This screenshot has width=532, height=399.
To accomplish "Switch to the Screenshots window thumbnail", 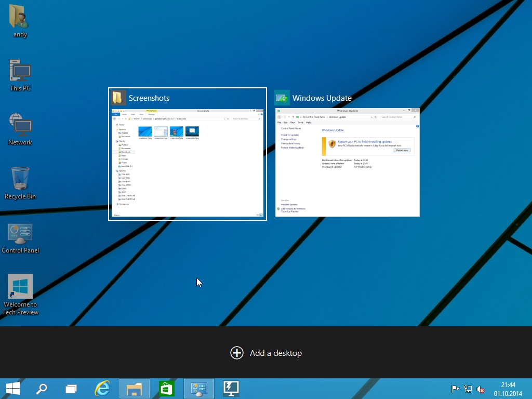I will point(188,162).
